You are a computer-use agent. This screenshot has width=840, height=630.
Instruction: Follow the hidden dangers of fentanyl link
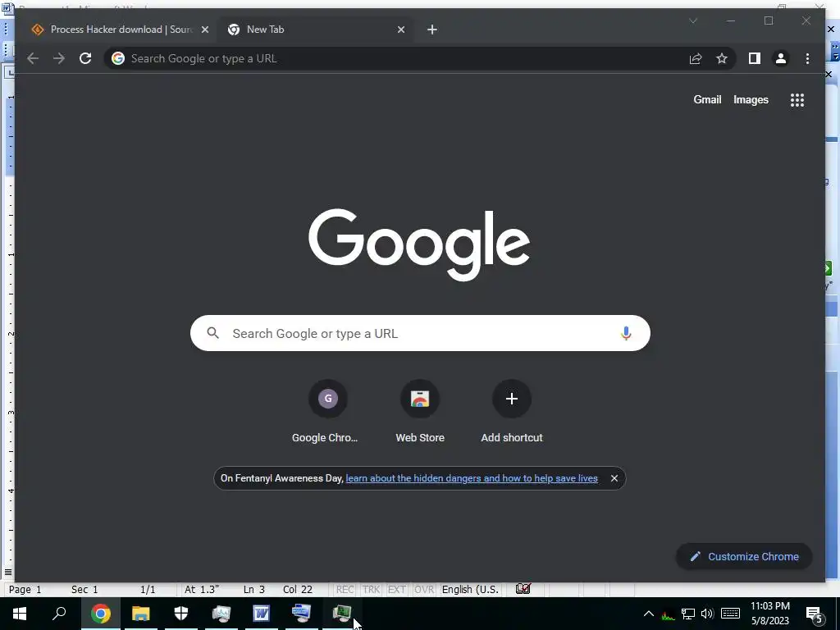[472, 478]
